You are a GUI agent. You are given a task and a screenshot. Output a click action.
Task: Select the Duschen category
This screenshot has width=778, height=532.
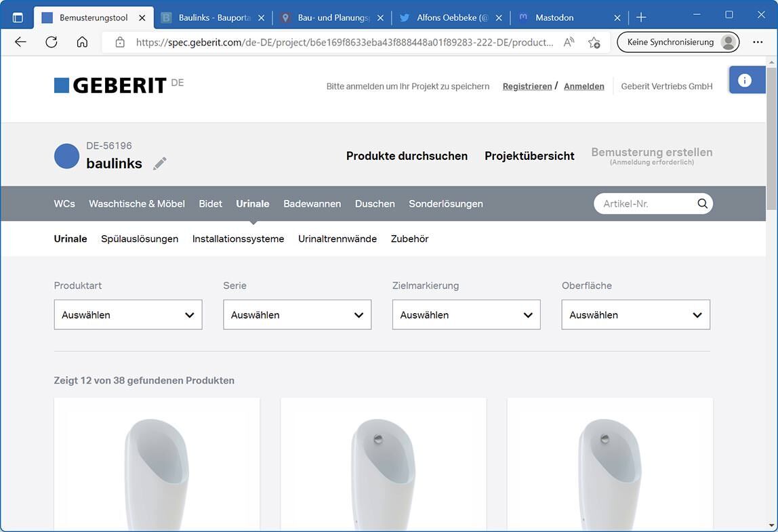coord(375,203)
